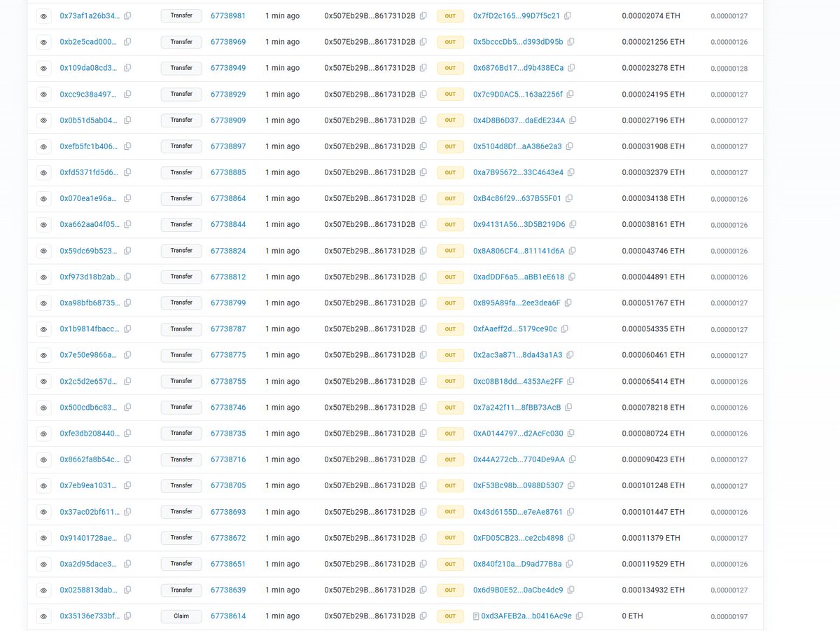Click sender 0x507Eb29B...861731D2B in block 67738787 row
Screen dimensions: 840x631
pyautogui.click(x=370, y=329)
